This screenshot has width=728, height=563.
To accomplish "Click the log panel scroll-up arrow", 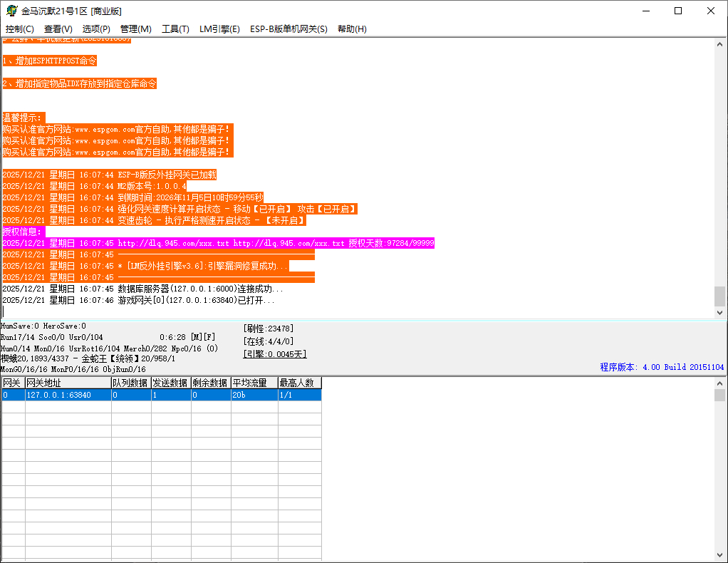I will coord(720,43).
